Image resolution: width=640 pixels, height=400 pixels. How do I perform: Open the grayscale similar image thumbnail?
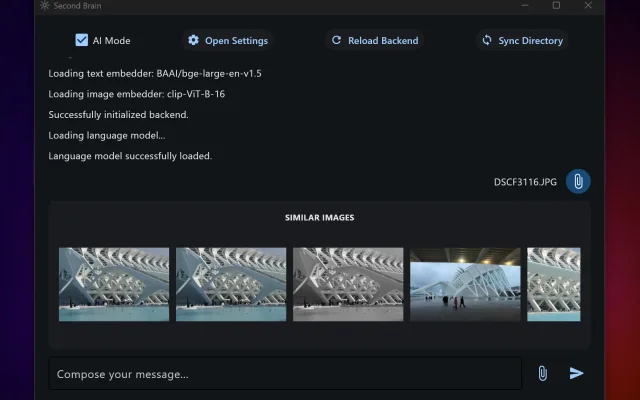click(348, 284)
